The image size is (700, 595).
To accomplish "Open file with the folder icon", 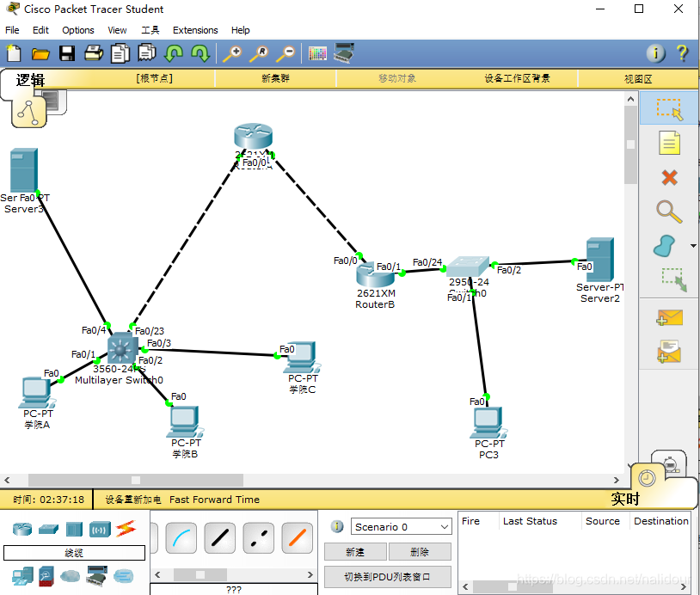I will click(x=40, y=53).
